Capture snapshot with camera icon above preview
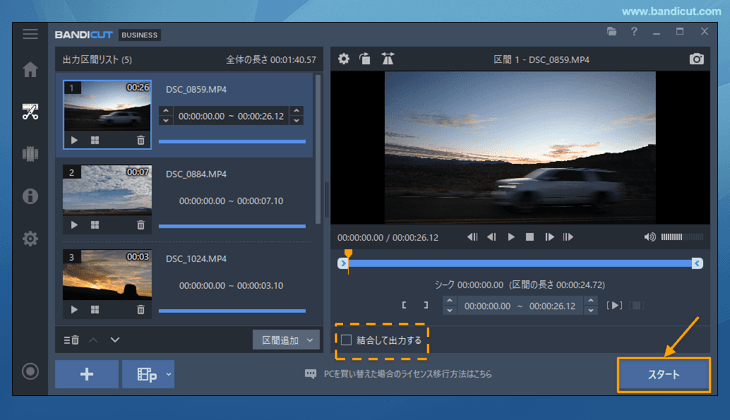The image size is (730, 420). pos(696,59)
